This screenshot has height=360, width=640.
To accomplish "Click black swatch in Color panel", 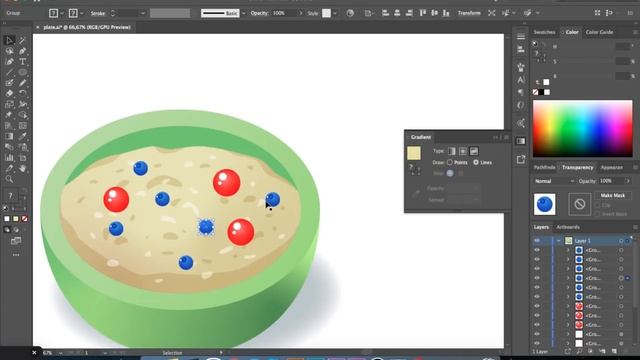I will pos(541,92).
